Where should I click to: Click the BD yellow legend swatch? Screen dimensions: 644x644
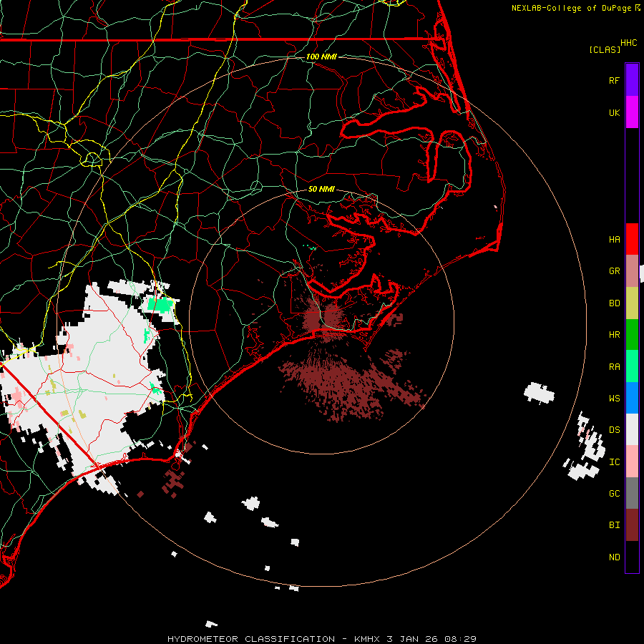pyautogui.click(x=632, y=303)
